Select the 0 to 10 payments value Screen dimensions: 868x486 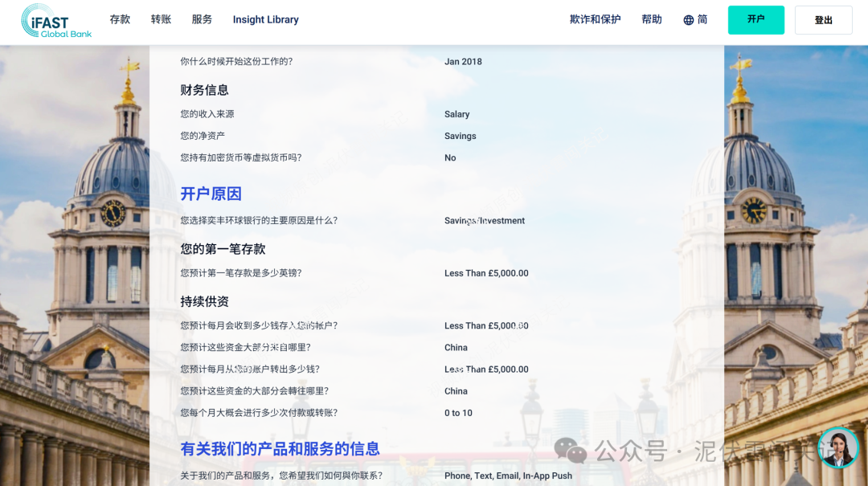458,413
